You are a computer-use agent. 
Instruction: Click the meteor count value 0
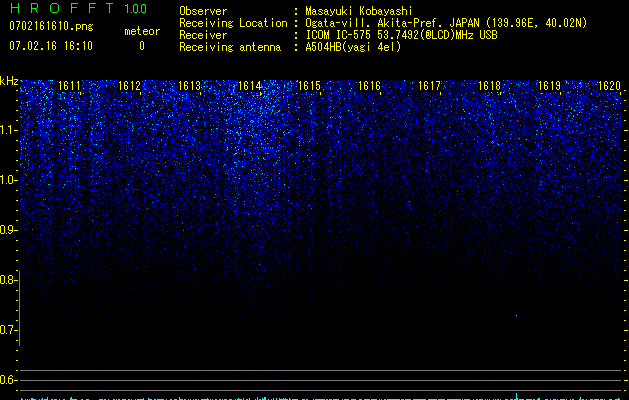point(142,46)
